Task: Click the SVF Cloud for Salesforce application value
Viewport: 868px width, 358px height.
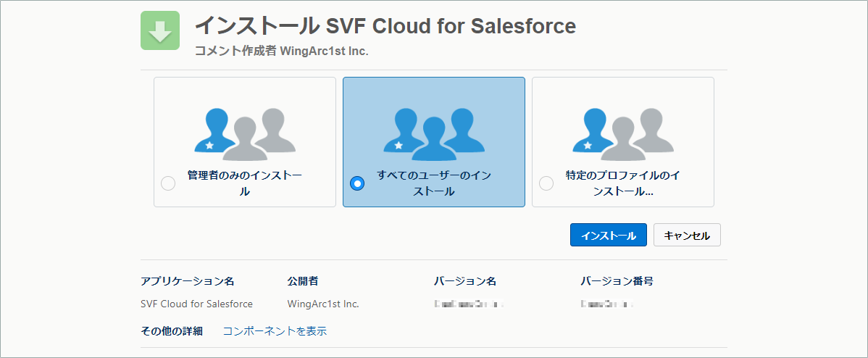Action: (196, 304)
